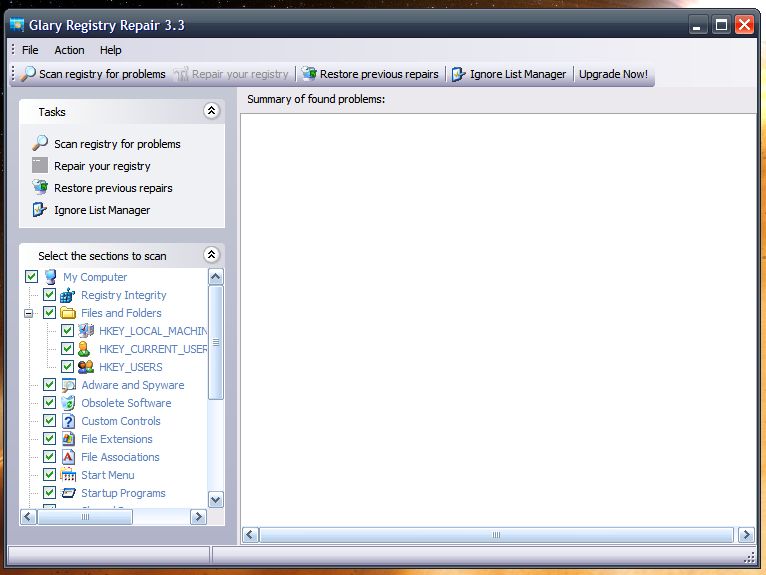Click summary pane scroll left arrow
This screenshot has width=766, height=575.
[x=250, y=535]
